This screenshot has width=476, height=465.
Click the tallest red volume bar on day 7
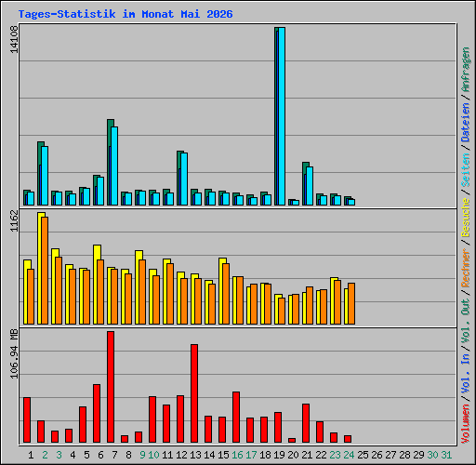pyautogui.click(x=111, y=387)
